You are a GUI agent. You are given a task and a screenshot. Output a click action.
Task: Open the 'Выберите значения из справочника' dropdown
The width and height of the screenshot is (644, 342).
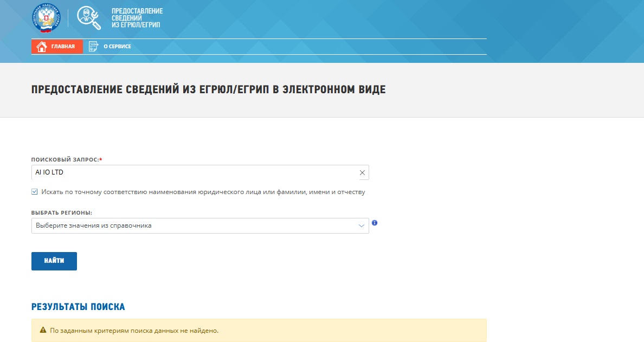tap(195, 225)
